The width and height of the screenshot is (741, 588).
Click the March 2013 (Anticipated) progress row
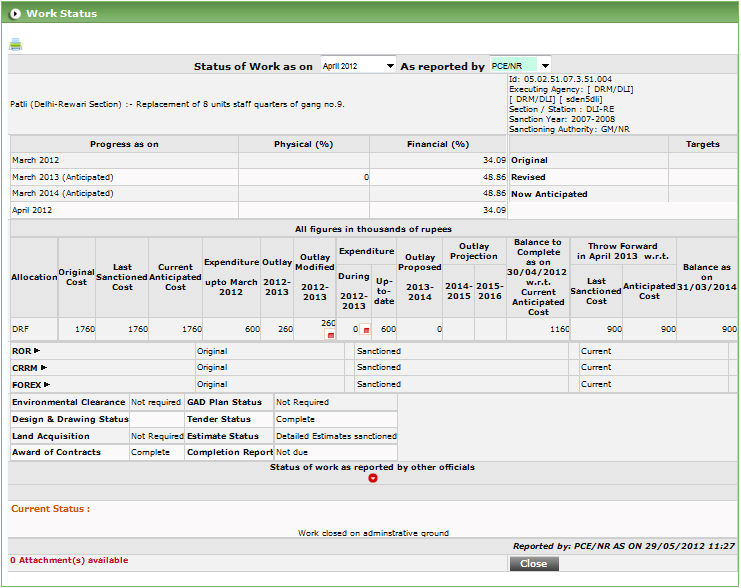(62, 177)
